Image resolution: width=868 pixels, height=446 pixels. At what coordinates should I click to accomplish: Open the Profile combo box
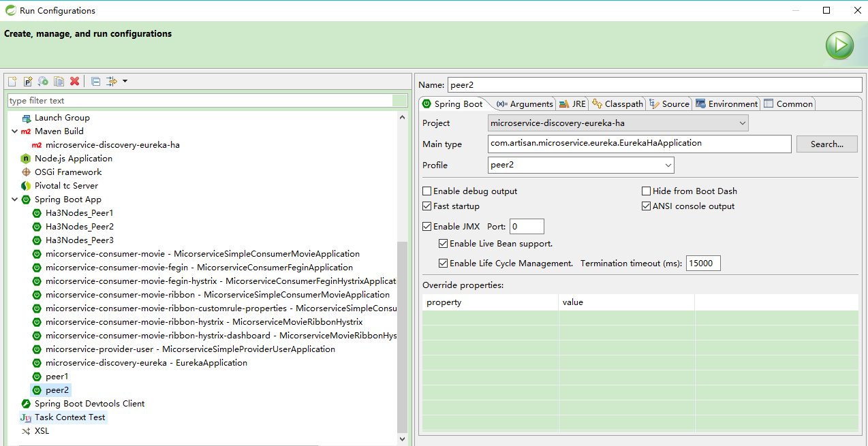click(x=581, y=165)
